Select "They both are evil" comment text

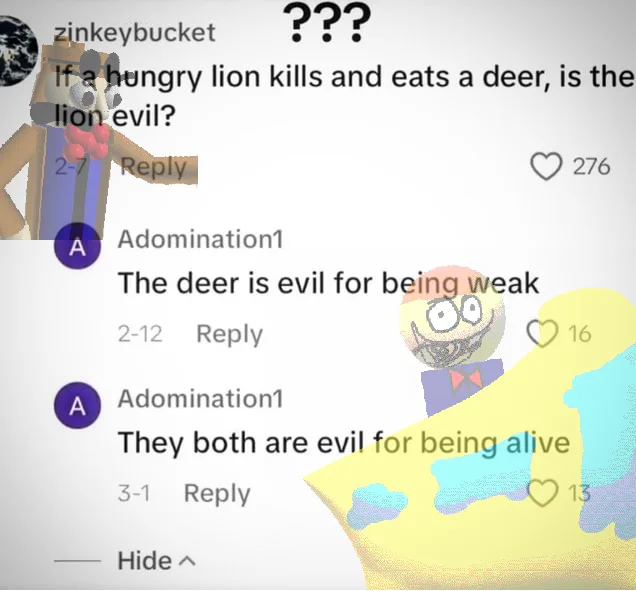tap(344, 443)
